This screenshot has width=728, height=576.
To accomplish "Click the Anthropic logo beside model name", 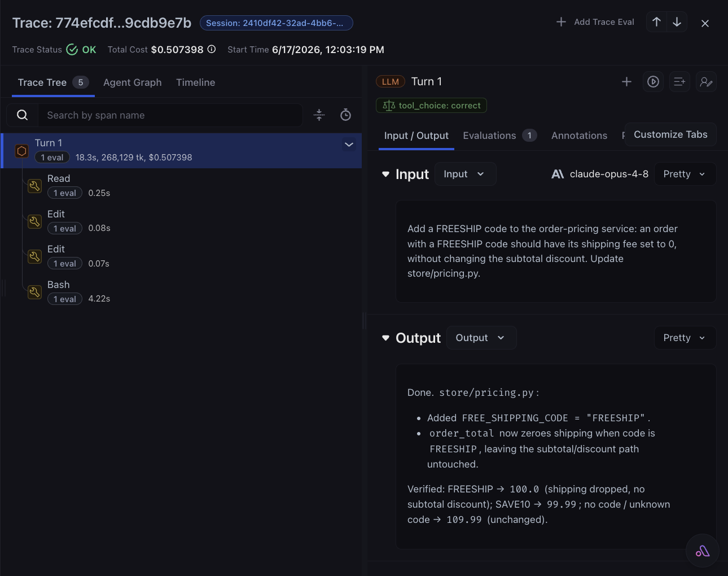I will tap(558, 174).
